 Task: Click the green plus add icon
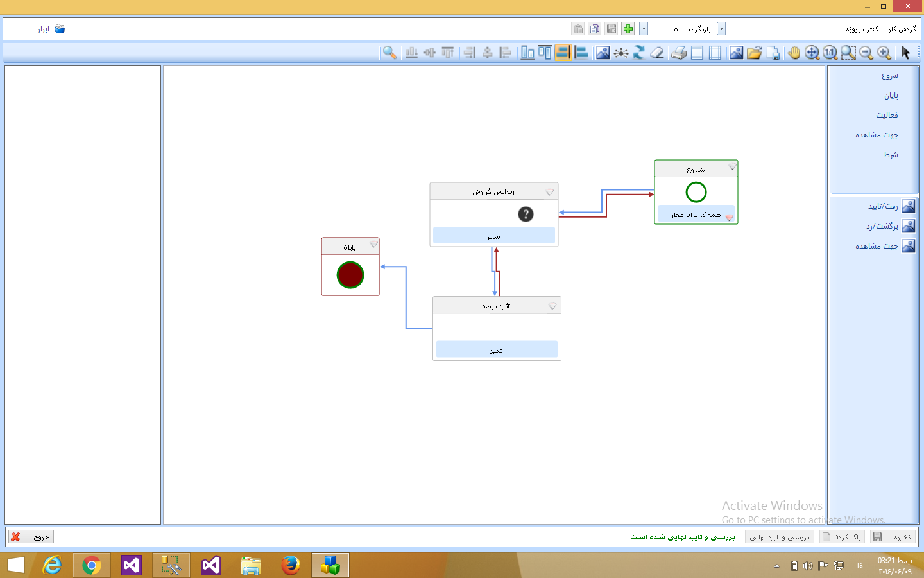click(x=628, y=29)
